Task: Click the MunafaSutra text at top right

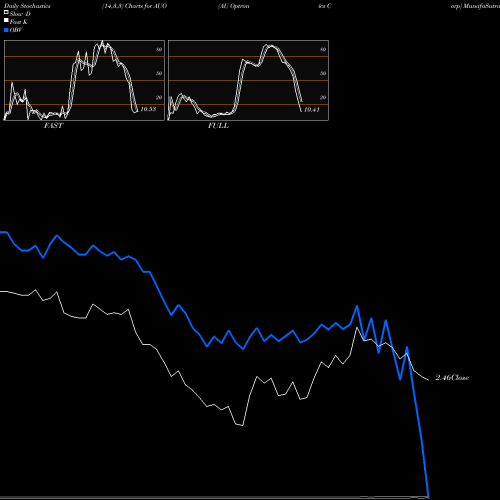Action: coord(482,6)
